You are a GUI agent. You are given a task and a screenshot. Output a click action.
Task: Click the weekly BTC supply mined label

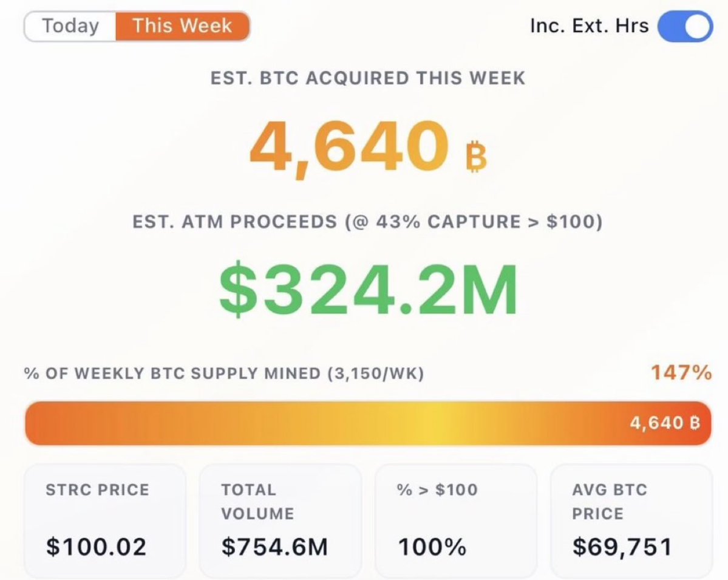point(224,373)
